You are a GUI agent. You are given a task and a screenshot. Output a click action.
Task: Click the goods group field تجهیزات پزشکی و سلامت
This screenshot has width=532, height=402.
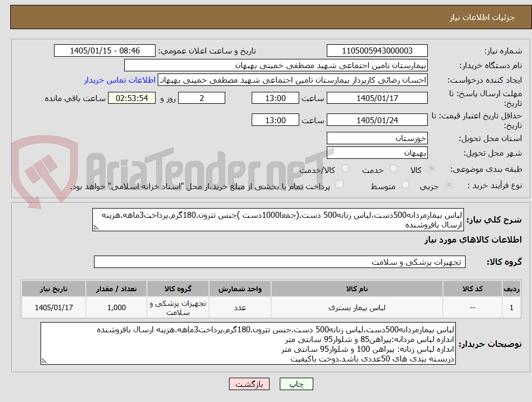(x=280, y=262)
